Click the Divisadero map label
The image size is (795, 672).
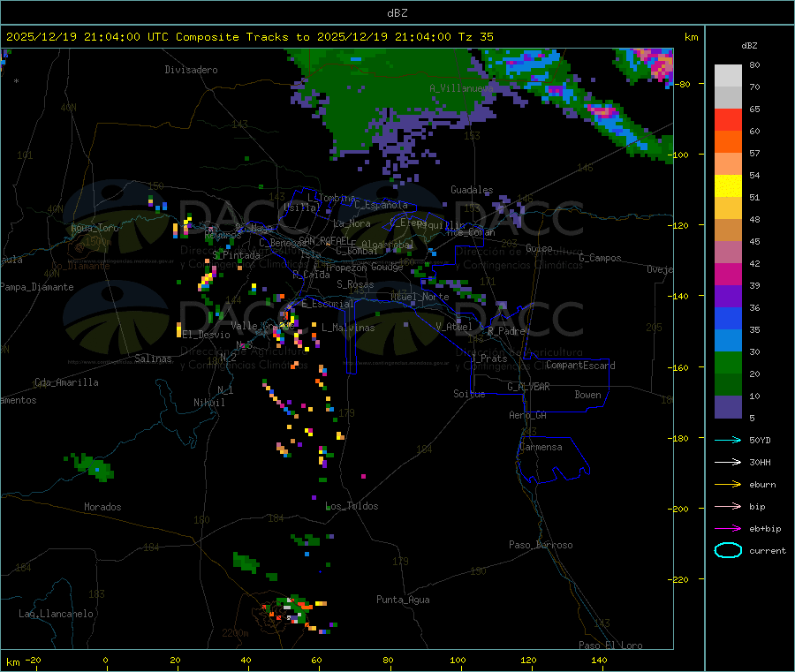[x=191, y=70]
